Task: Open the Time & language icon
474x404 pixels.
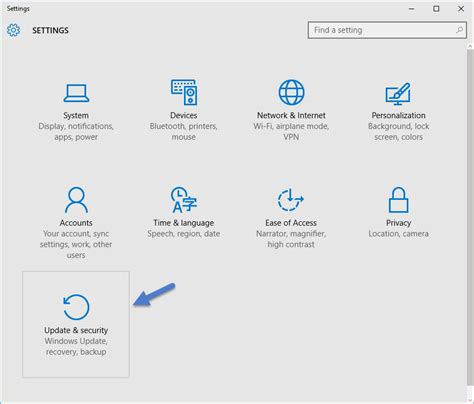Action: tap(184, 200)
